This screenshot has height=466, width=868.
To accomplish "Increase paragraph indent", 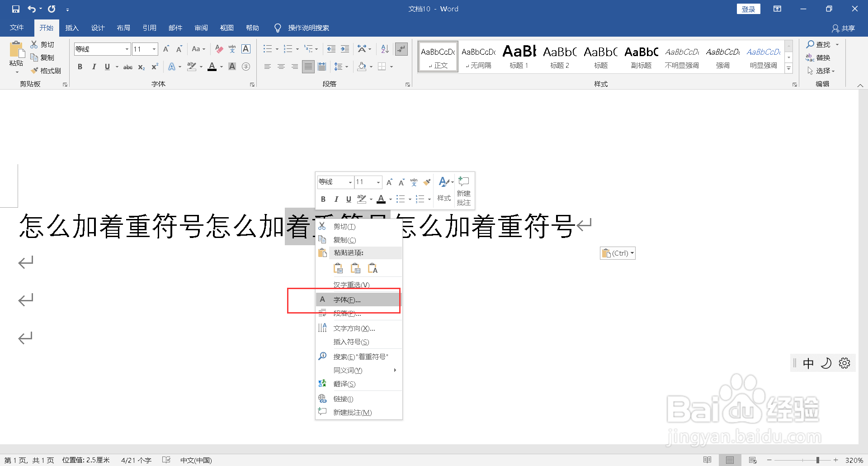I will [345, 49].
